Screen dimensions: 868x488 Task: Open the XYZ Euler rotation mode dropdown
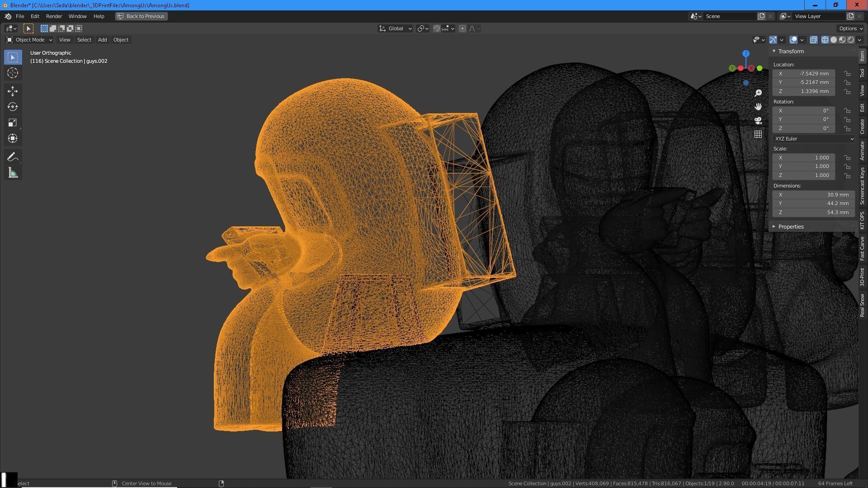[813, 139]
